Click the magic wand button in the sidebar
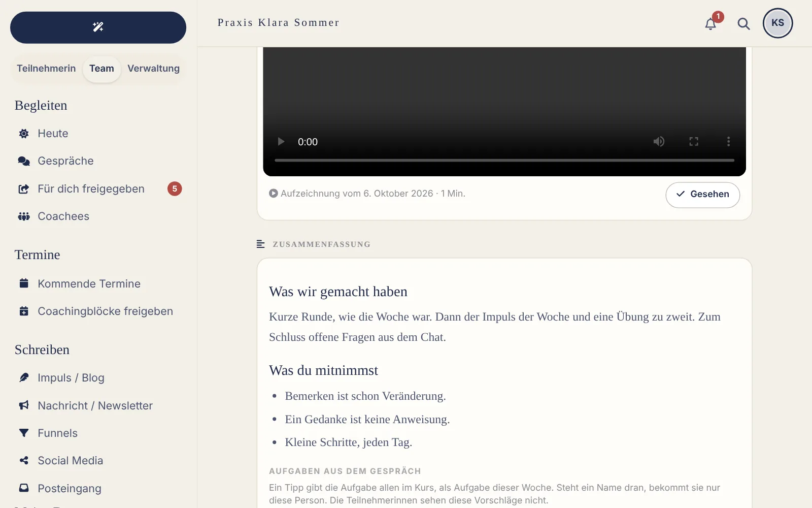The image size is (812, 508). [98, 27]
